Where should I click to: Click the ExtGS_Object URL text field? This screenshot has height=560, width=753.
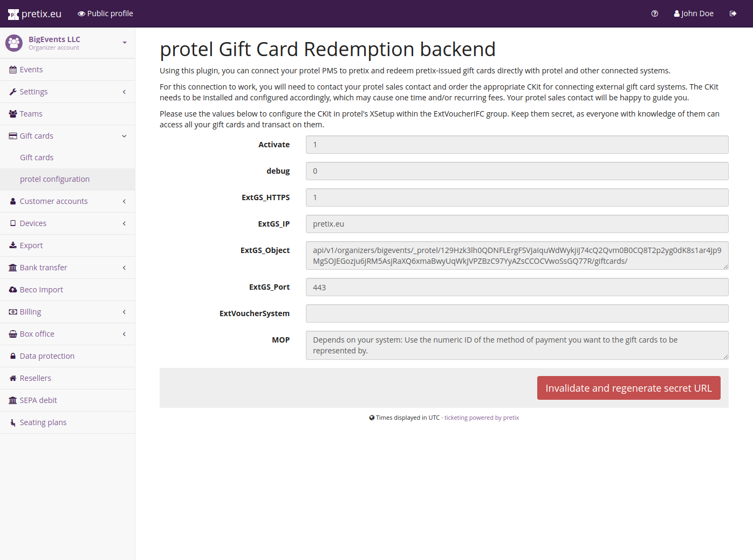[x=517, y=256]
